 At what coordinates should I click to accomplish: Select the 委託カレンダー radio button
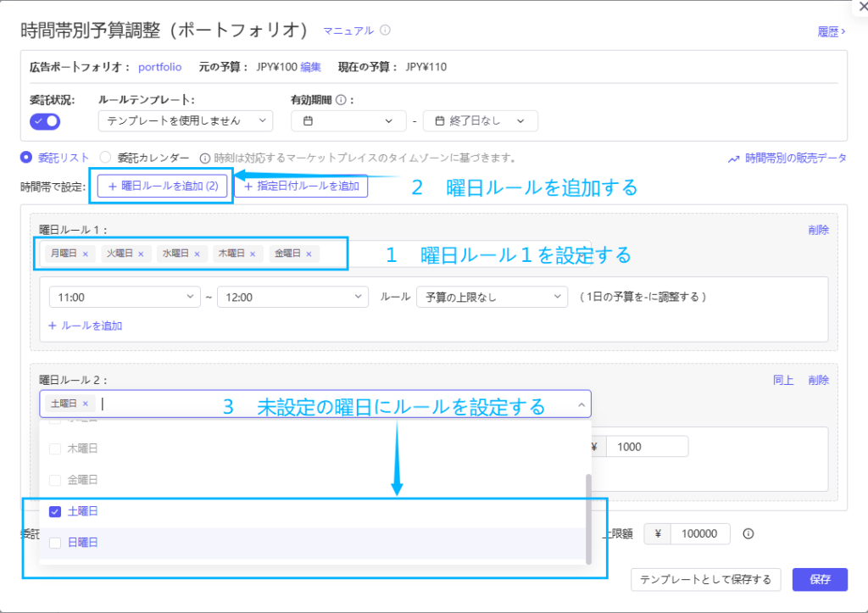click(x=105, y=157)
